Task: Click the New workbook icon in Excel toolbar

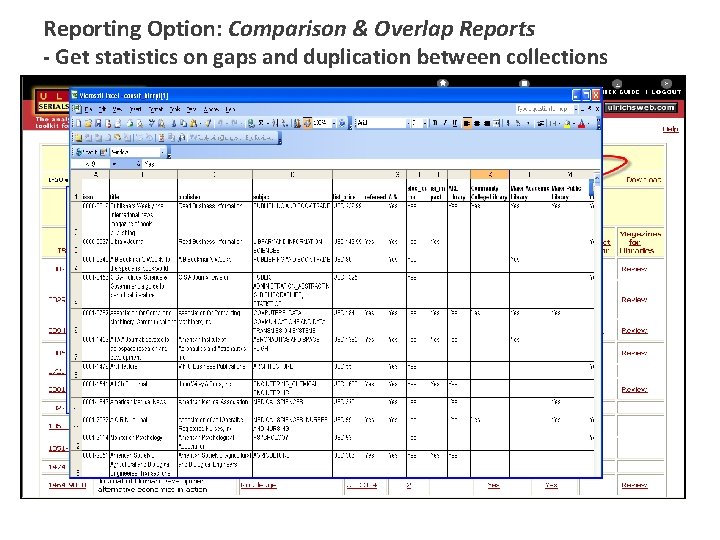Action: (x=78, y=123)
